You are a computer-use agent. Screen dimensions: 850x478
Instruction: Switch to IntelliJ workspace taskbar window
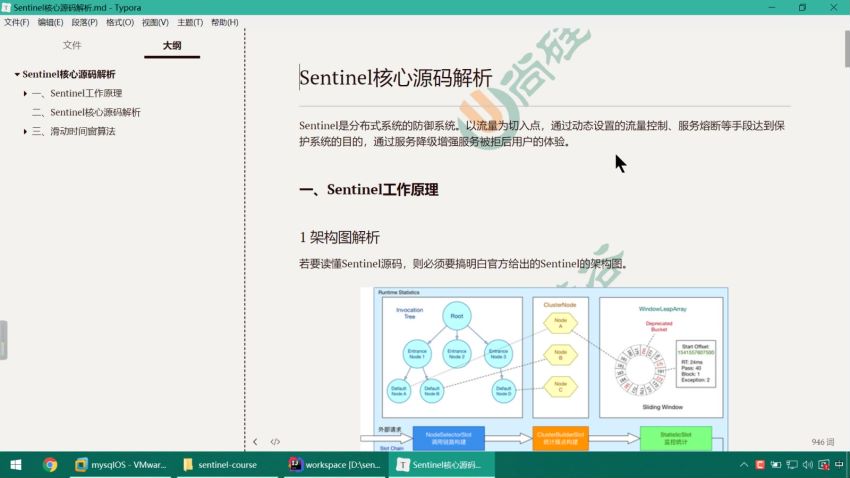334,465
